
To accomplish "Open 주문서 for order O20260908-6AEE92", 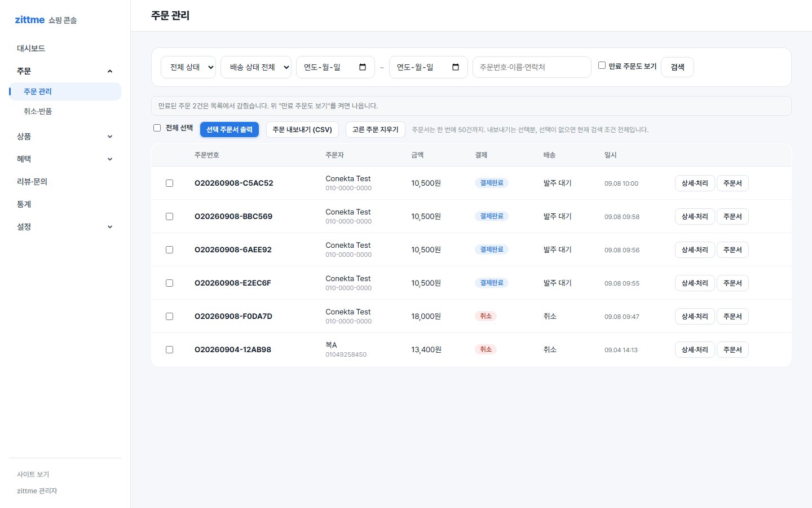I will point(732,250).
